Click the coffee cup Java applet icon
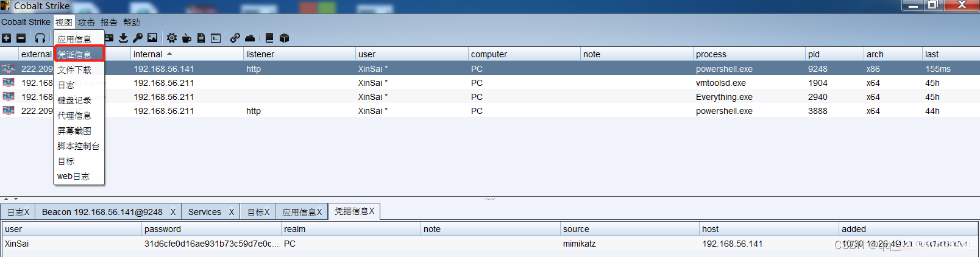980x257 pixels. (186, 38)
